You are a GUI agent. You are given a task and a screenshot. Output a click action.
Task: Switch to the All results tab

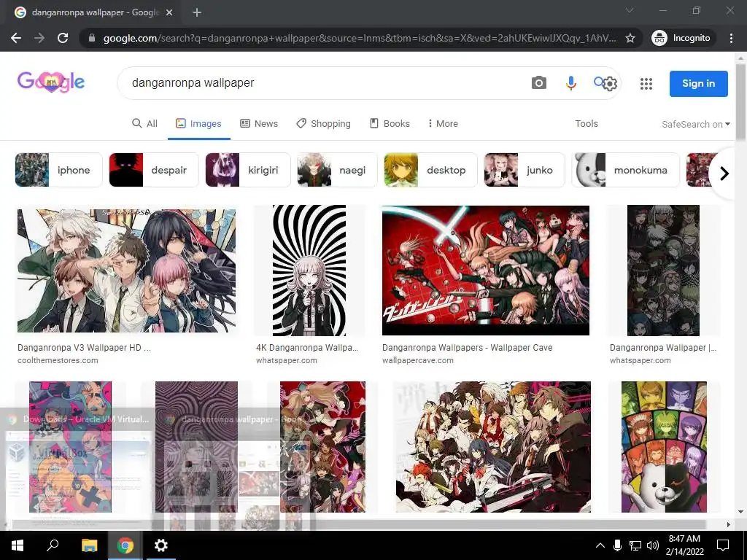click(145, 123)
